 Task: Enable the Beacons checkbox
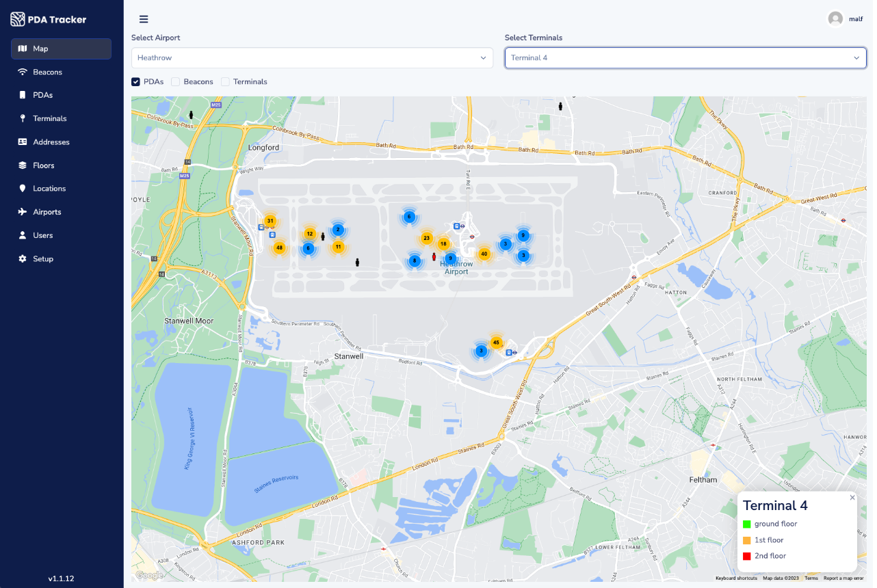pyautogui.click(x=176, y=82)
